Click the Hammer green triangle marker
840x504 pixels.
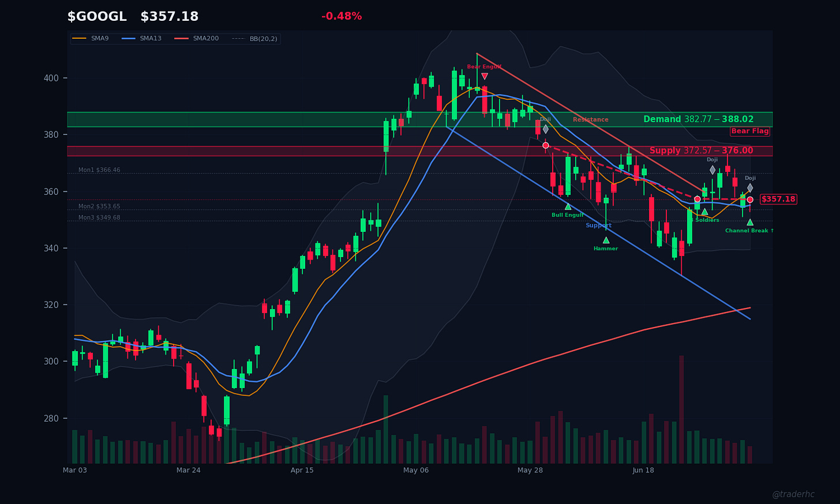pos(606,240)
